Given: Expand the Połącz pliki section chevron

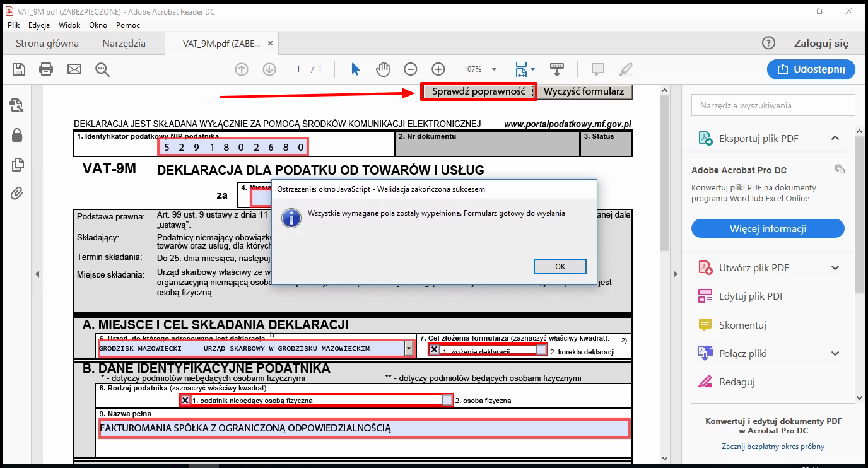Looking at the screenshot, I should pyautogui.click(x=835, y=353).
